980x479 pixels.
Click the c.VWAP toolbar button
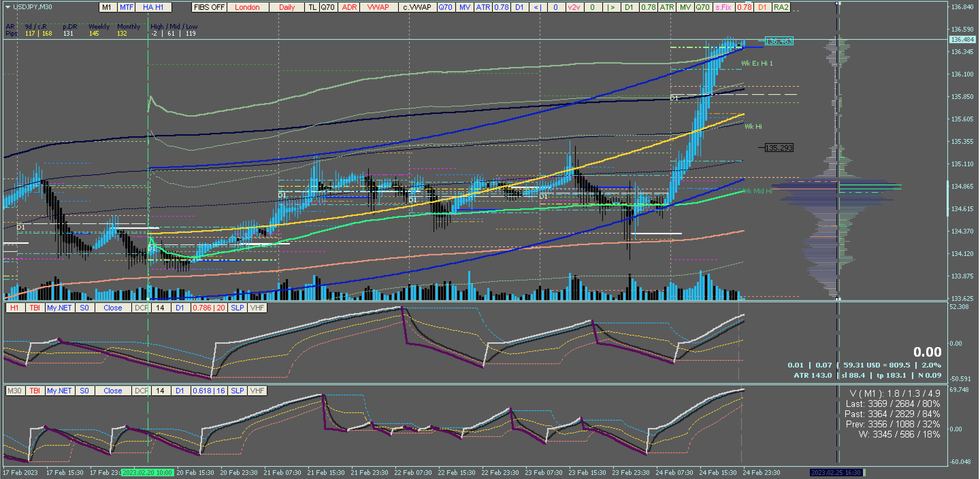click(x=416, y=7)
